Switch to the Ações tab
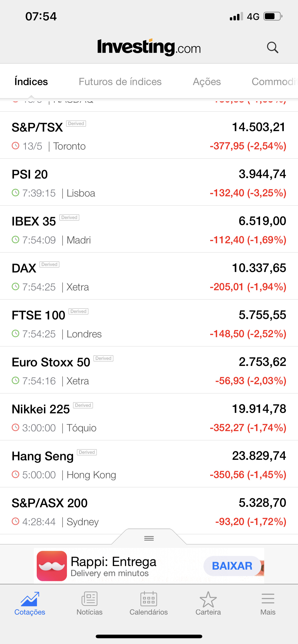The image size is (298, 644). (207, 82)
